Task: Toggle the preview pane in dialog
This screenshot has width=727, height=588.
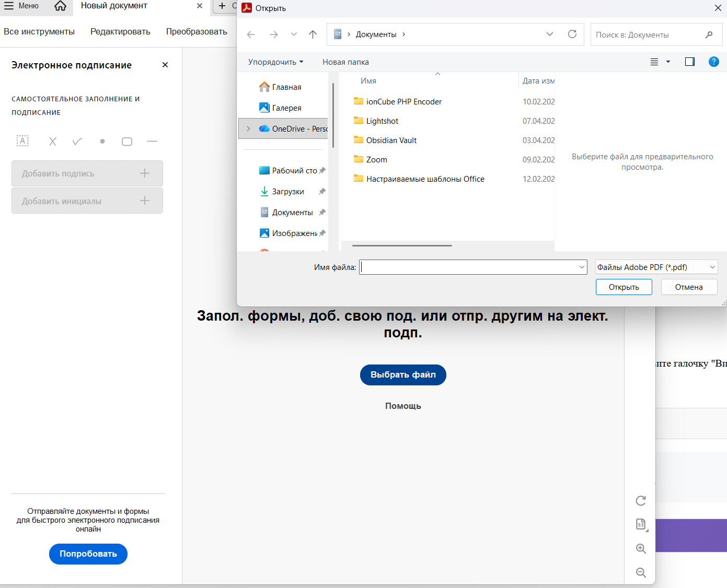Action: click(690, 62)
